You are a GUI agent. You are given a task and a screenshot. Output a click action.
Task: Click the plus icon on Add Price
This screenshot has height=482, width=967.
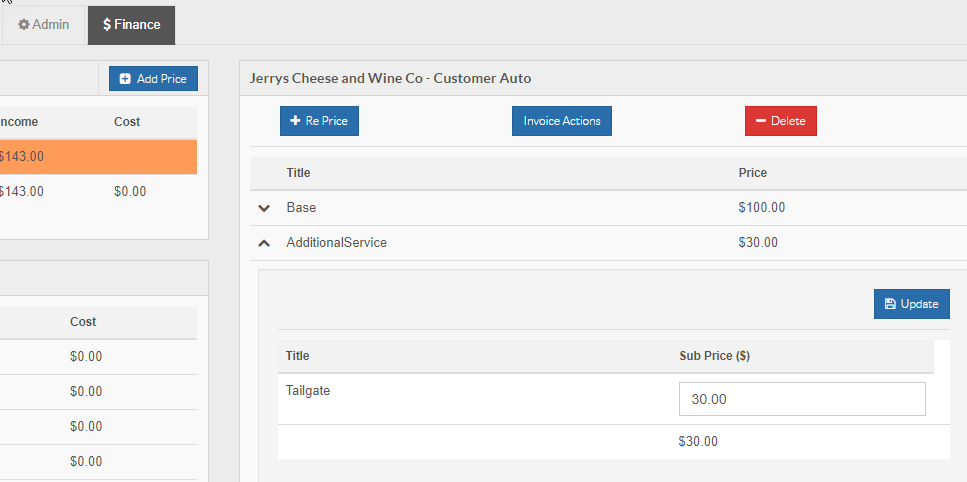[x=125, y=79]
